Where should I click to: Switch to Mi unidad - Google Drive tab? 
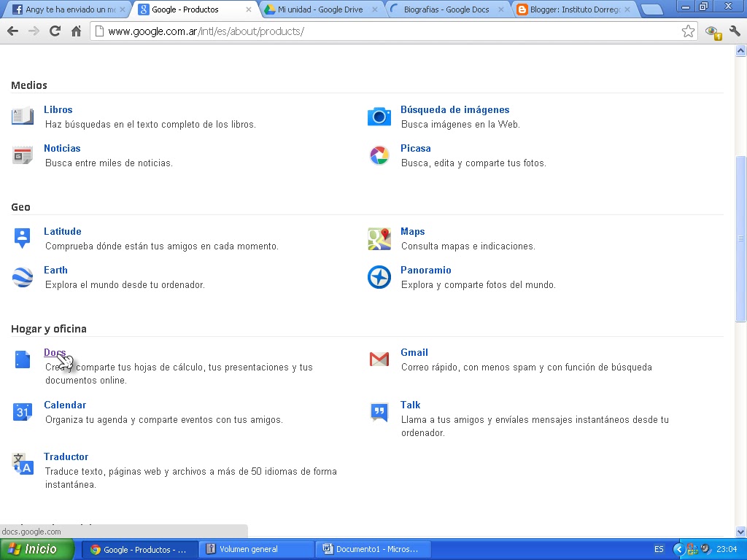point(320,9)
